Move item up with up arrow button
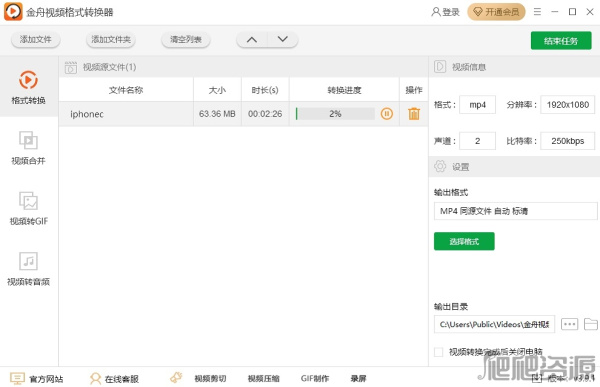600x387 pixels. coord(252,39)
